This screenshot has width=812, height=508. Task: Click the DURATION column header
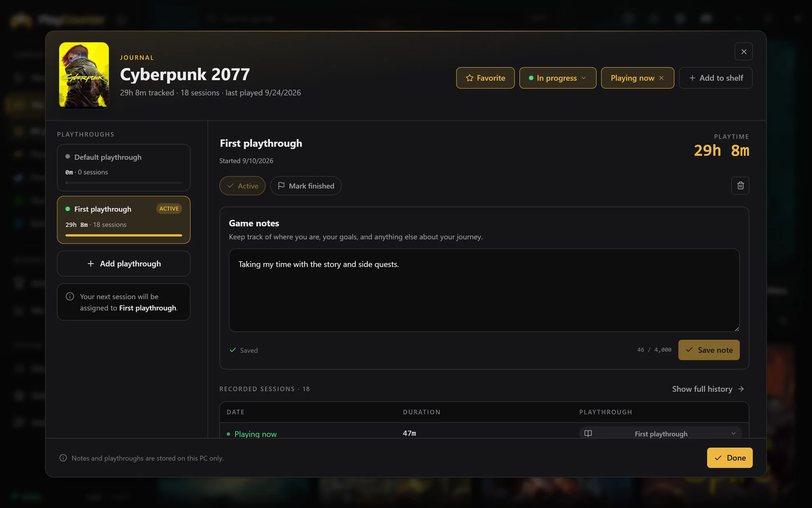click(421, 412)
